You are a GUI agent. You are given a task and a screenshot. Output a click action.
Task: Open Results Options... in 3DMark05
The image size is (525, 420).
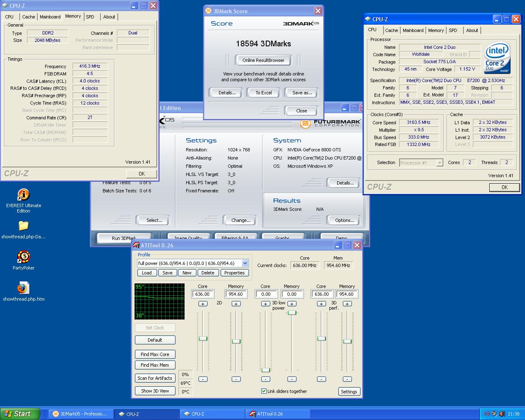[x=345, y=220]
